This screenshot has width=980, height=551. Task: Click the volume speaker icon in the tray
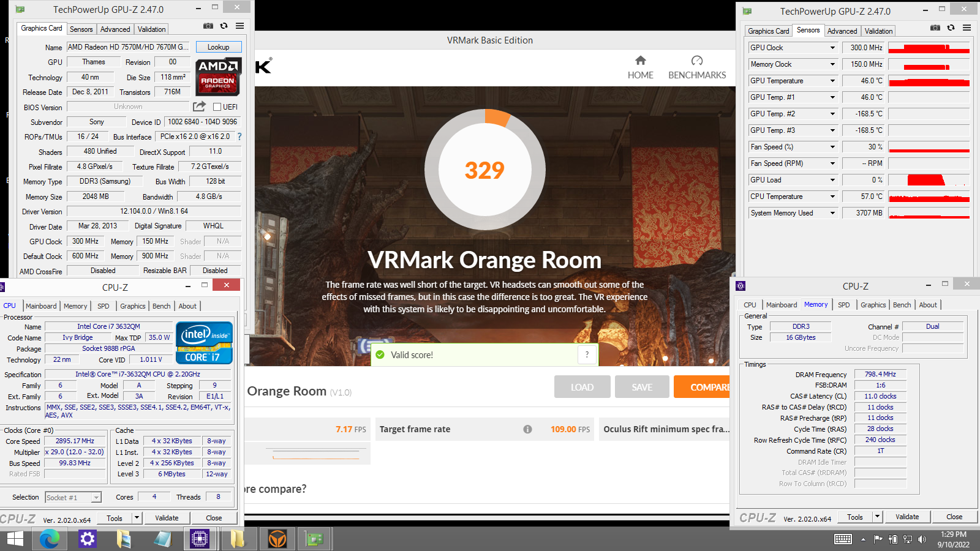click(922, 539)
